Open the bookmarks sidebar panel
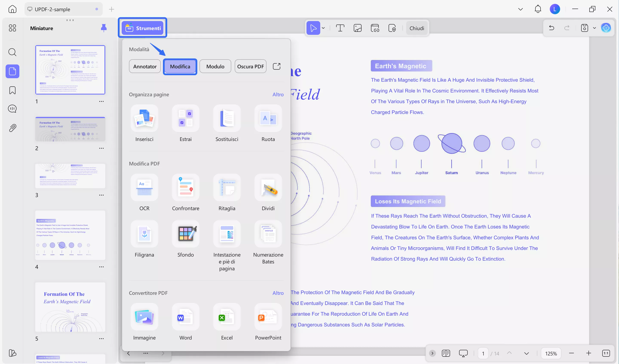 point(12,90)
